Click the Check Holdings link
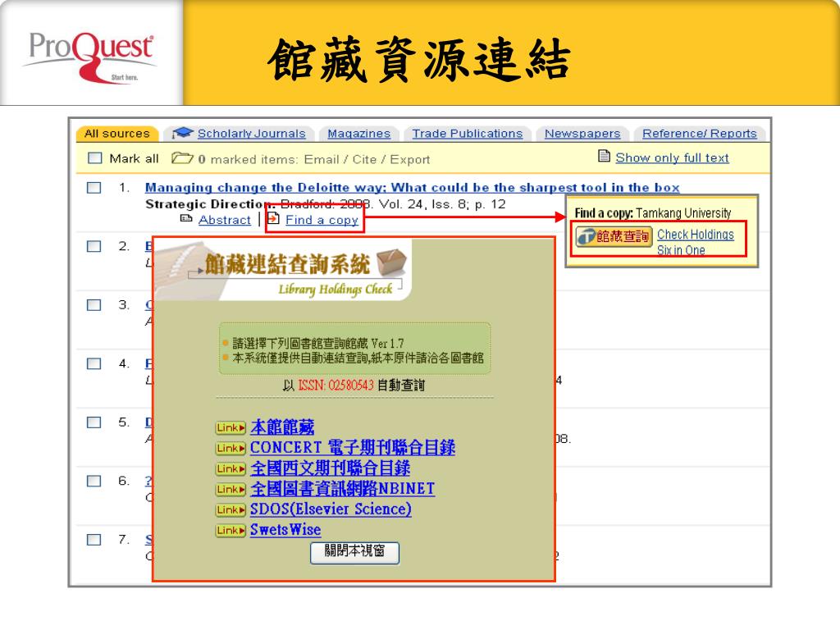Viewport: 840px width, 630px height. click(696, 235)
